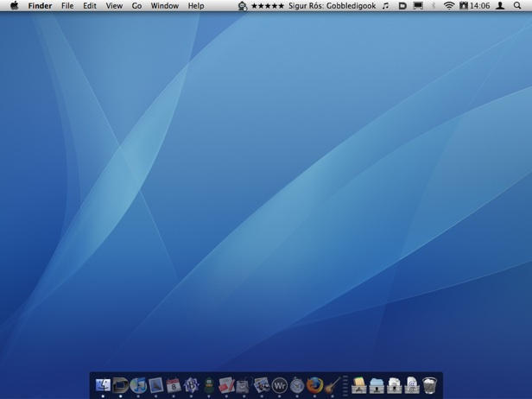Open Finder from the Dock
The image size is (532, 399).
(x=103, y=385)
